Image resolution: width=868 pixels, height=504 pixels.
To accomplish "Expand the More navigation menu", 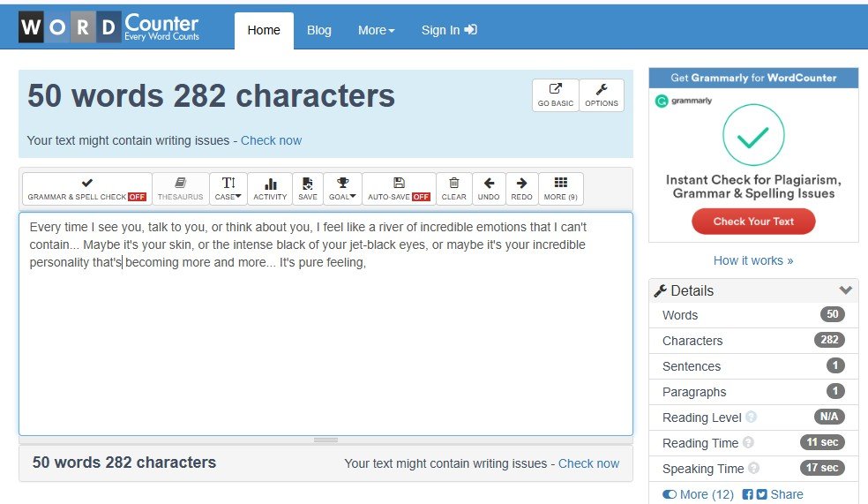I will coord(376,31).
